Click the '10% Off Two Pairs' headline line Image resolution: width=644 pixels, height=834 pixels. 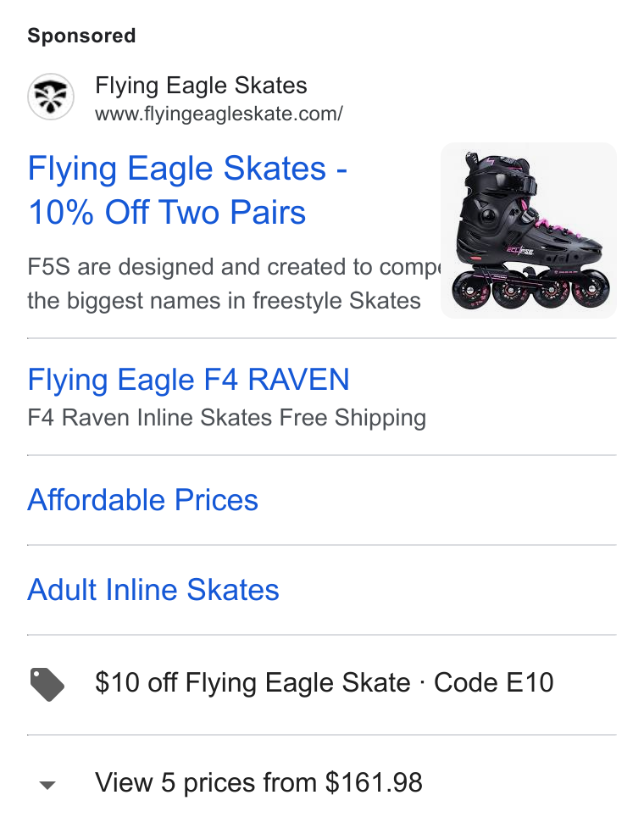point(167,213)
